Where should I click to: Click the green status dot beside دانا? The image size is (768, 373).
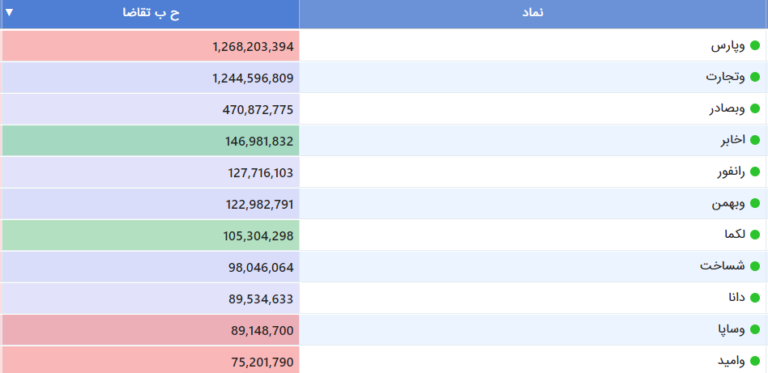[x=755, y=298]
